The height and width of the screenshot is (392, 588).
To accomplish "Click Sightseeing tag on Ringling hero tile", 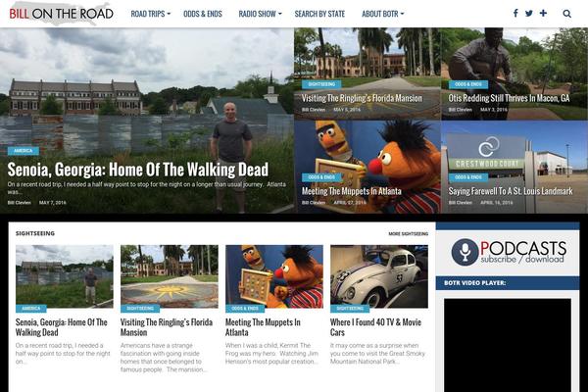I will tap(321, 84).
